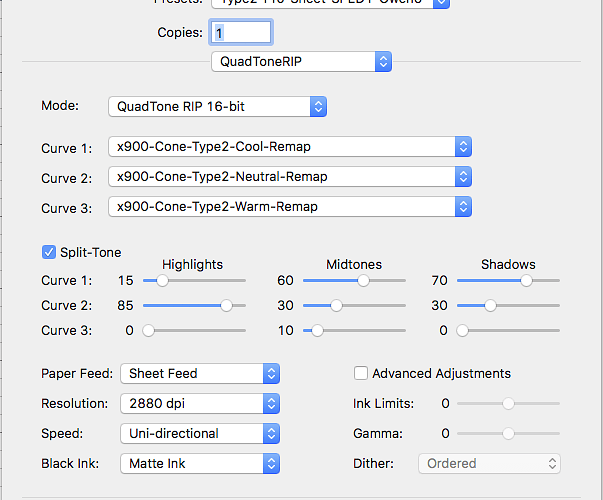Screen dimensions: 603x500
Task: Click the Curve 1 Midtones slider knob
Action: [x=363, y=280]
